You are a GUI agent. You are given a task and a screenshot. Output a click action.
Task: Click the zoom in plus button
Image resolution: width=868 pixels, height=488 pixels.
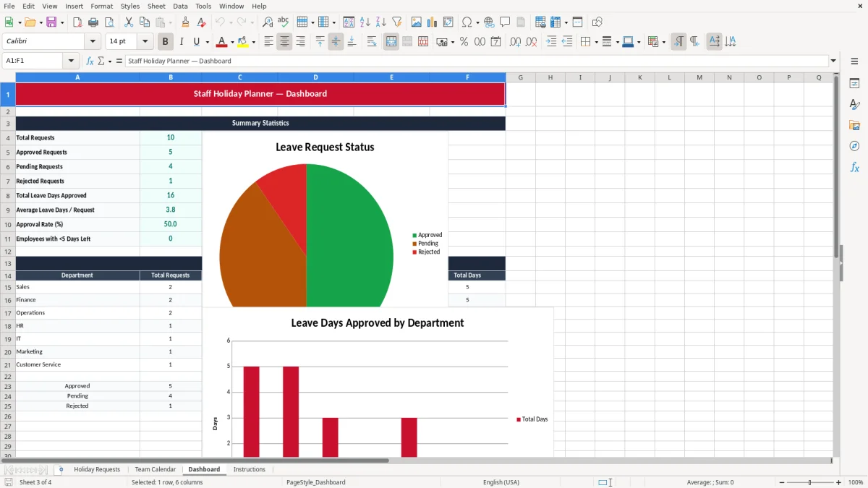tap(839, 482)
